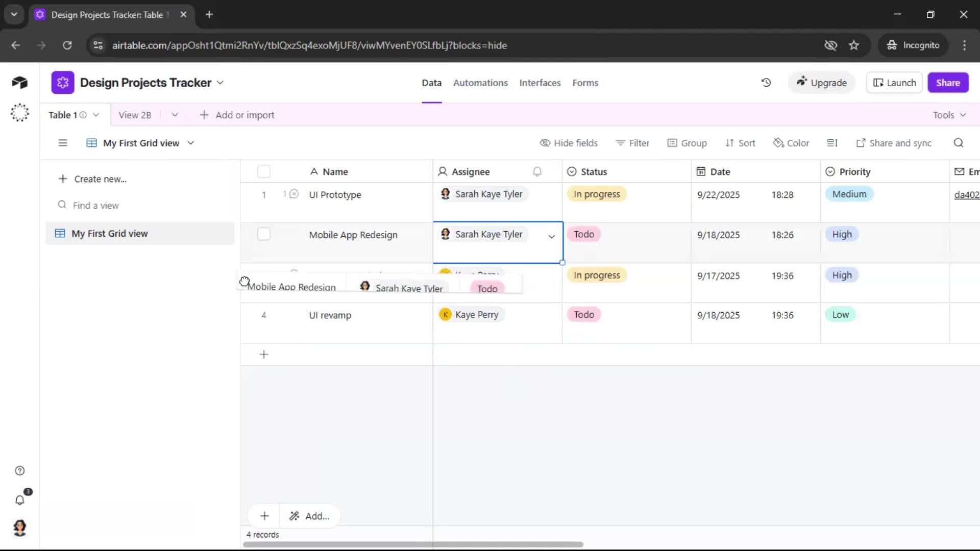The height and width of the screenshot is (551, 980).
Task: Close the Design Projects Tracker browser tab
Action: 183,15
